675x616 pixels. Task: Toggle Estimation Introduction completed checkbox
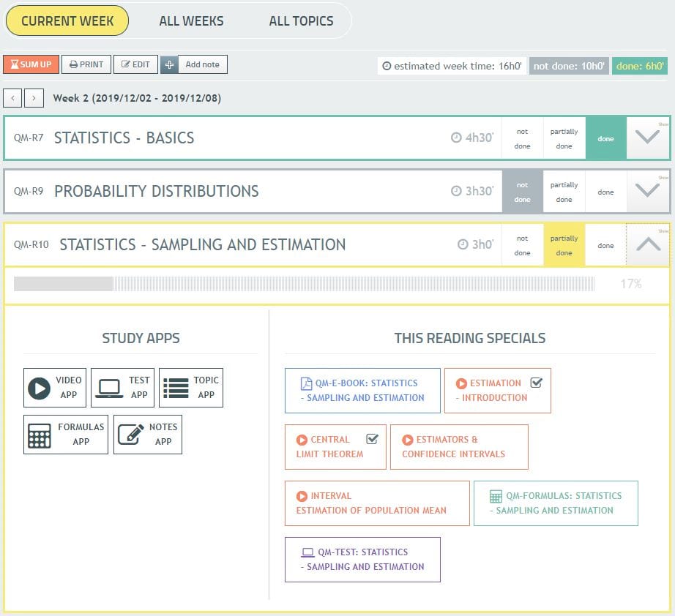pos(536,383)
